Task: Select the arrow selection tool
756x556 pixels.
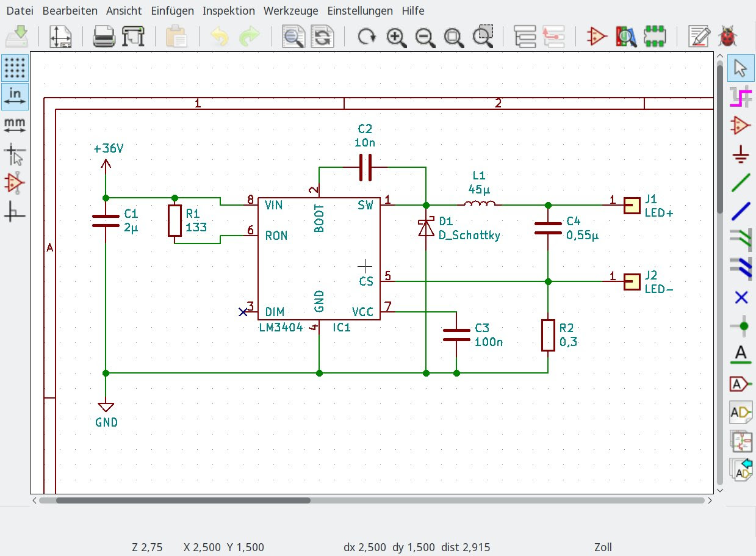Action: [x=741, y=68]
